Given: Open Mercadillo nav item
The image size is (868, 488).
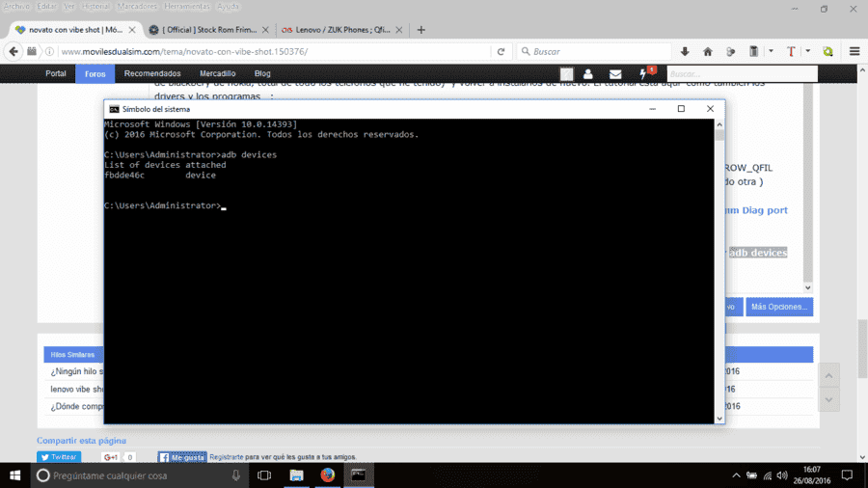Looking at the screenshot, I should [x=218, y=73].
